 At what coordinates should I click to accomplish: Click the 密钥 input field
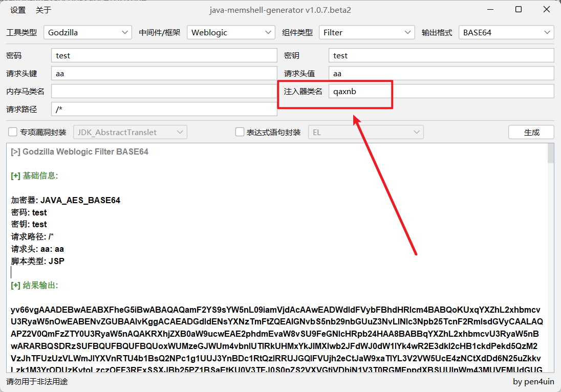441,55
